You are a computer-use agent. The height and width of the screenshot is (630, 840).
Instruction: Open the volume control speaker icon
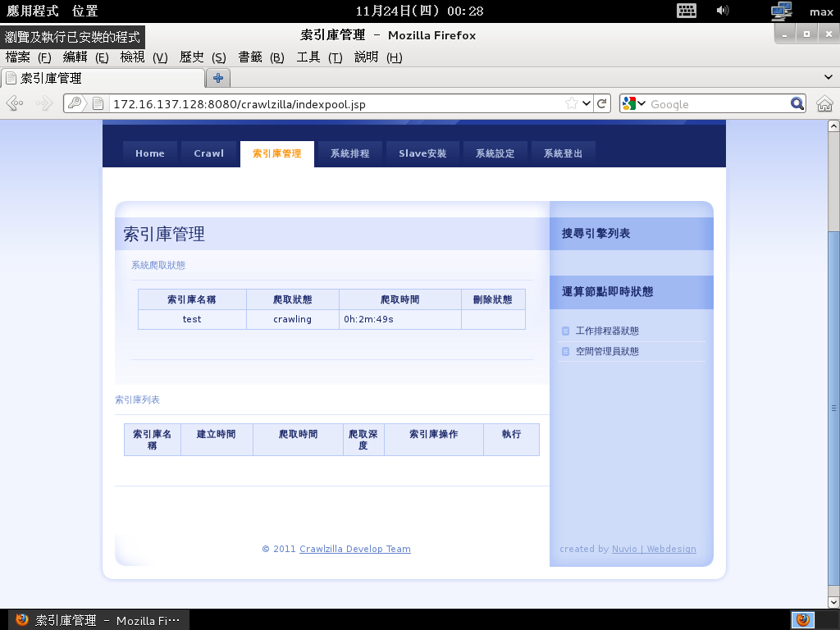[722, 11]
